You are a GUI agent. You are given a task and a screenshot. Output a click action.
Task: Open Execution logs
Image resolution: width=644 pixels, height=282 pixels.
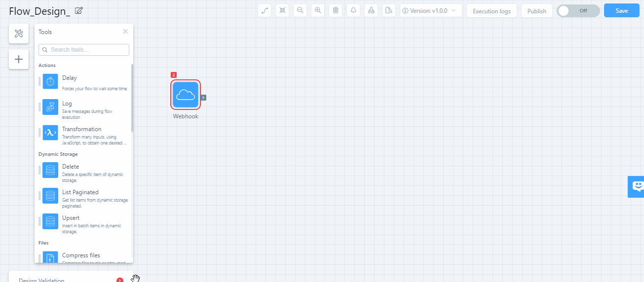click(492, 11)
